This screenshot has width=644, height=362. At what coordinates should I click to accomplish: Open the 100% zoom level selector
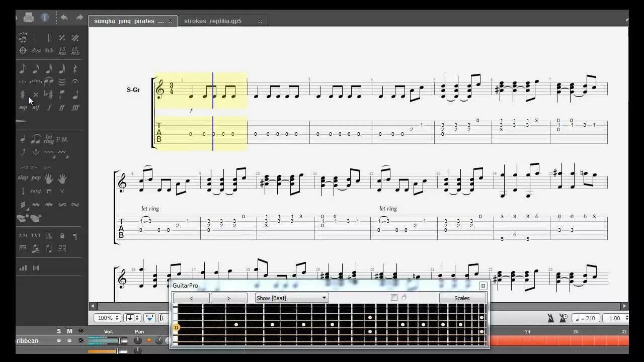(107, 318)
